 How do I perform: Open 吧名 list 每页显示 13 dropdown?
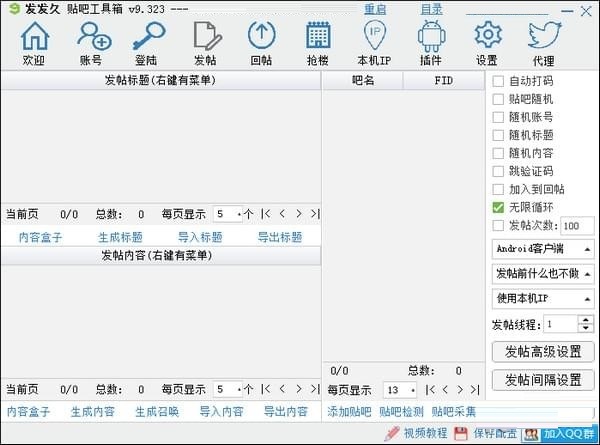pos(400,390)
